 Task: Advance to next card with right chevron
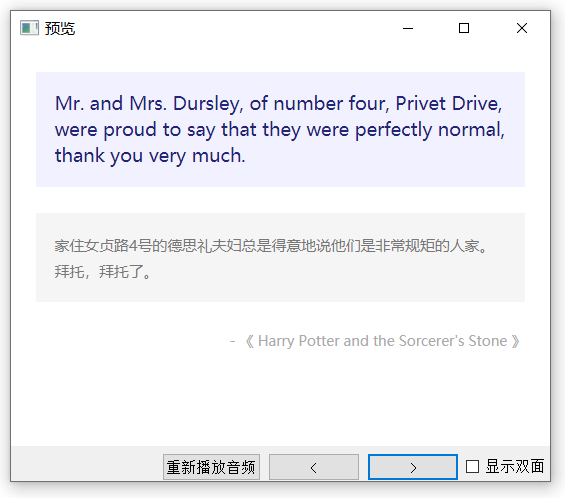click(413, 467)
